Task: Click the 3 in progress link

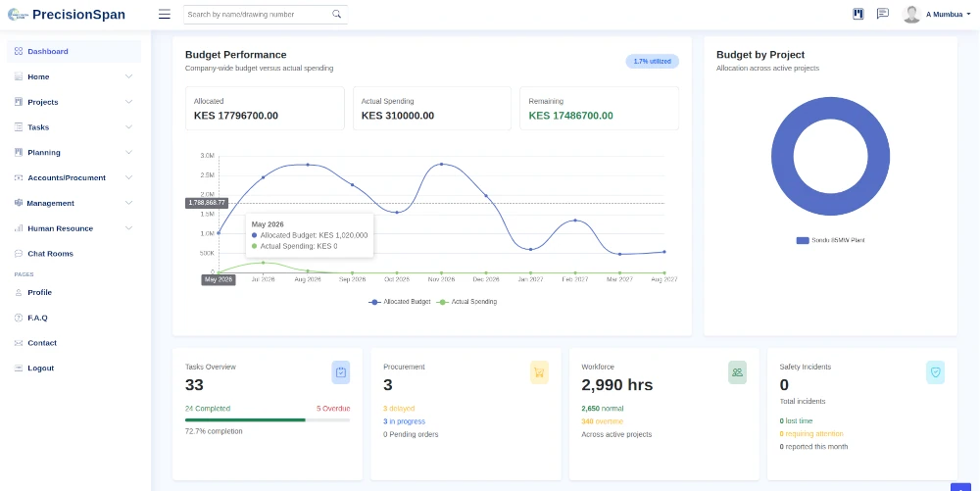Action: click(405, 421)
